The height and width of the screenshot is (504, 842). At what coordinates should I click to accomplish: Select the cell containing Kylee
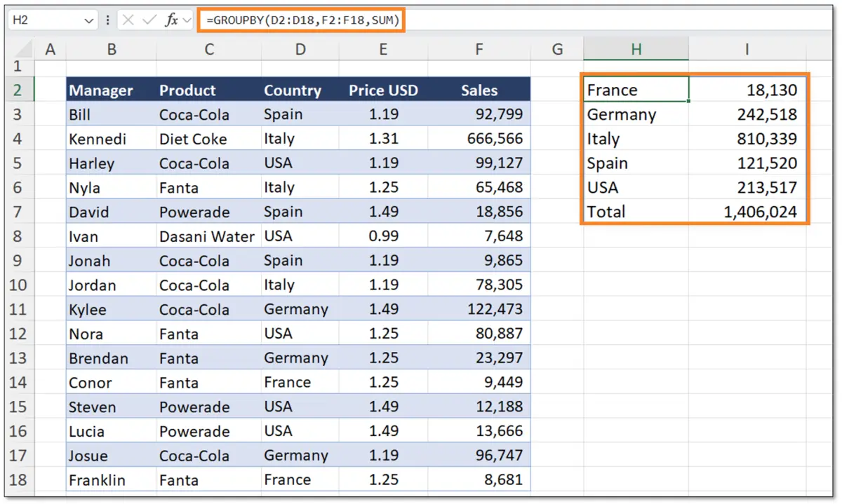click(x=111, y=309)
